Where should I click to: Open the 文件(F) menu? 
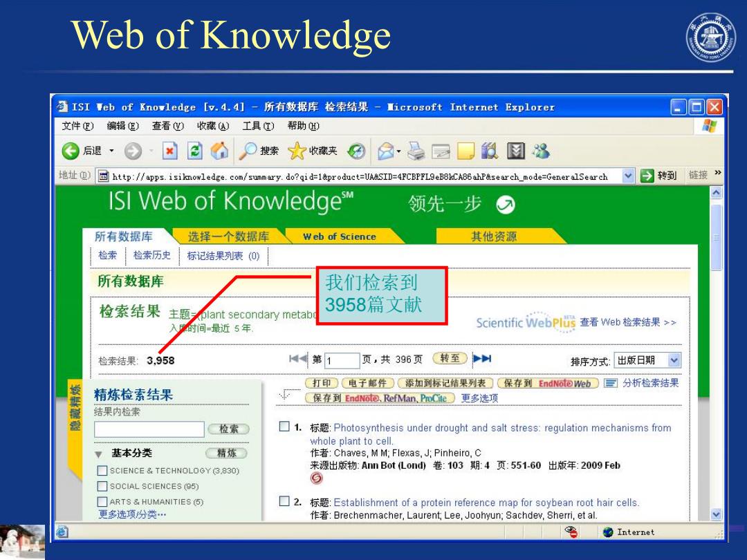[x=77, y=126]
